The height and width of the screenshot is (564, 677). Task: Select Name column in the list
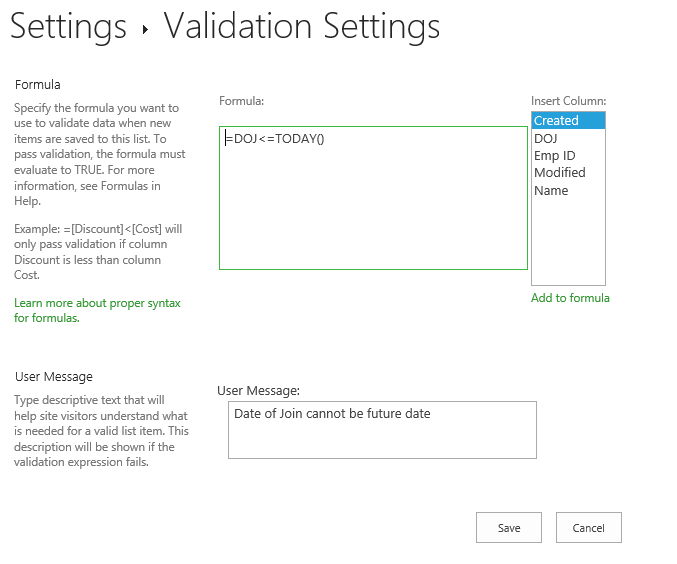[x=551, y=190]
